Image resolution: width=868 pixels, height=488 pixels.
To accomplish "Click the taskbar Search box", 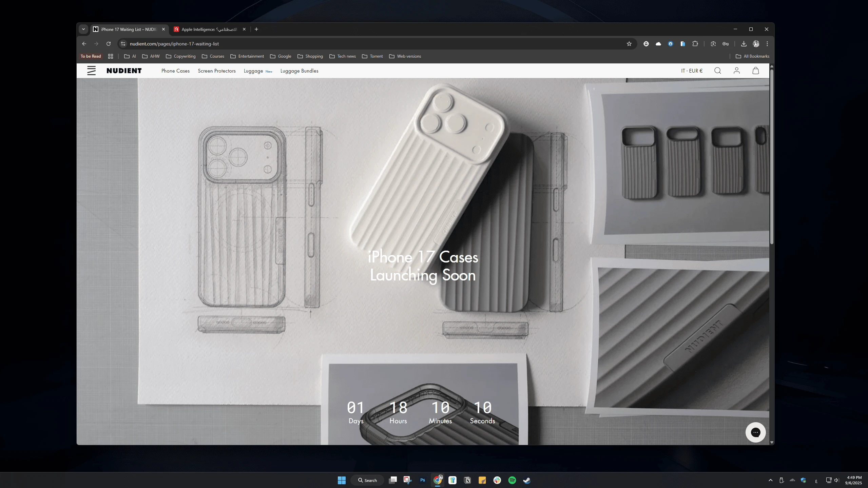I will (367, 480).
